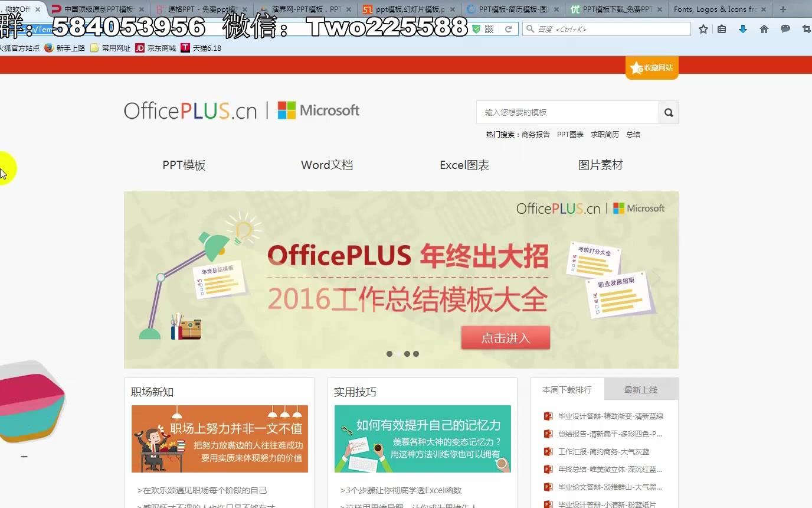Click PowerPoint icon beside 总结报告-清新扁平
The width and height of the screenshot is (812, 508).
(548, 434)
